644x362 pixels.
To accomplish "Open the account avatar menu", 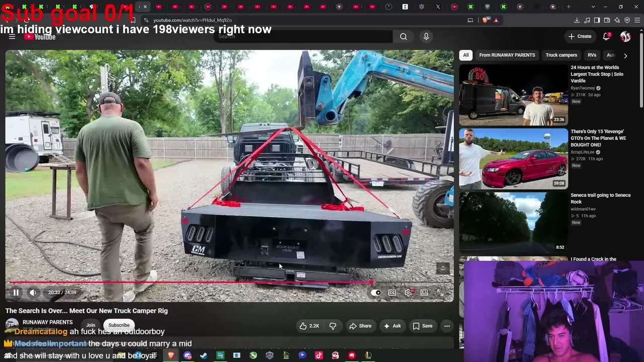I will point(625,36).
